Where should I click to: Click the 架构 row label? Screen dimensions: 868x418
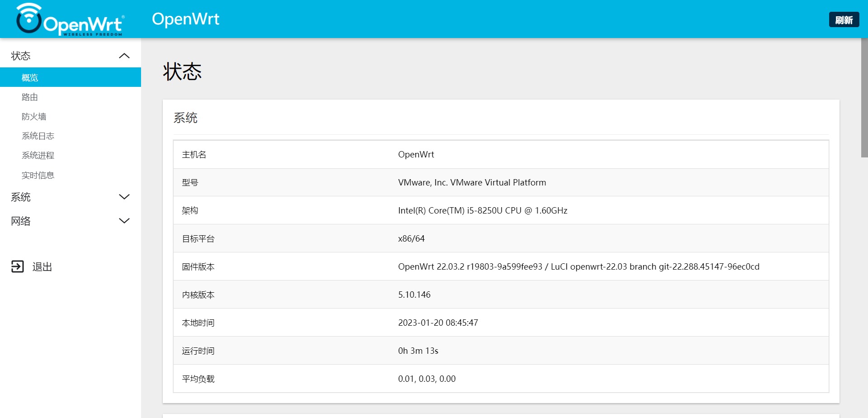(x=190, y=211)
